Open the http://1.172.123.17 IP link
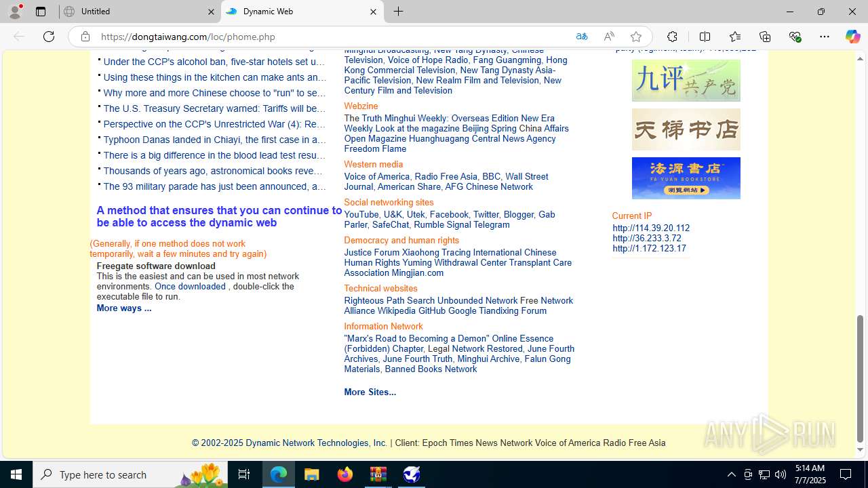The height and width of the screenshot is (488, 868). click(x=649, y=249)
